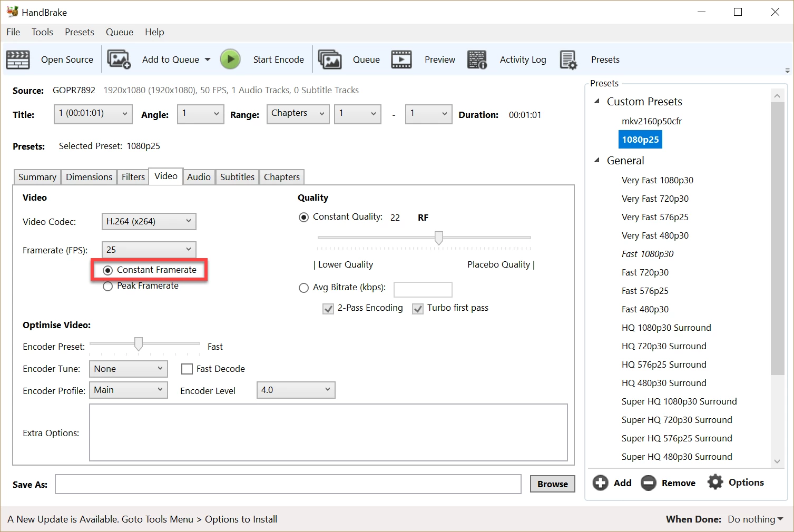Click the Options gear icon
794x532 pixels.
(715, 482)
